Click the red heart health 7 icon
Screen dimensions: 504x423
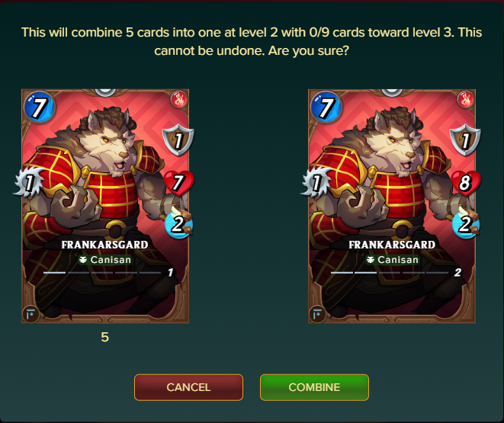click(178, 183)
